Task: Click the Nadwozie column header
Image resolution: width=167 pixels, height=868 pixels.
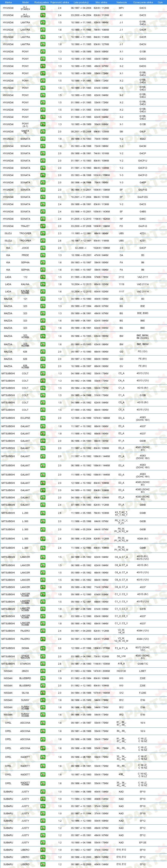Action: pyautogui.click(x=122, y=2)
